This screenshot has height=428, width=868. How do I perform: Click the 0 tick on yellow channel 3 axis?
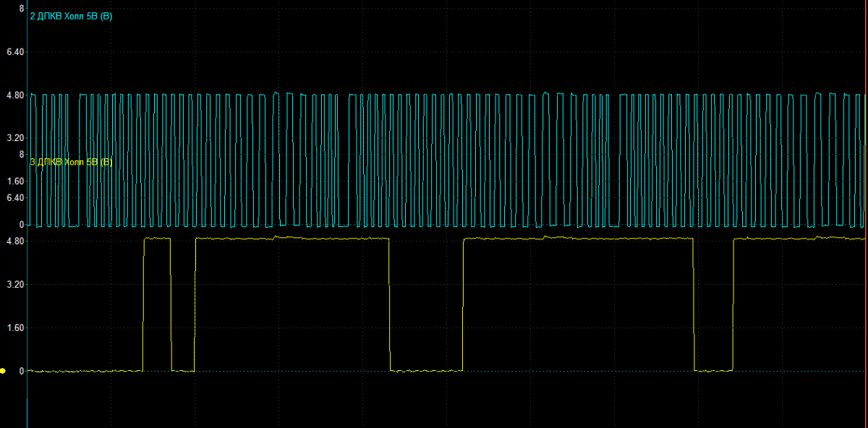pos(22,370)
